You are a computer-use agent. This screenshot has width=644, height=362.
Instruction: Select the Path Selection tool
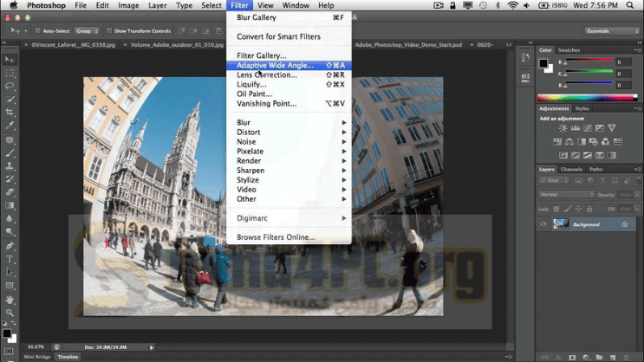click(x=10, y=272)
